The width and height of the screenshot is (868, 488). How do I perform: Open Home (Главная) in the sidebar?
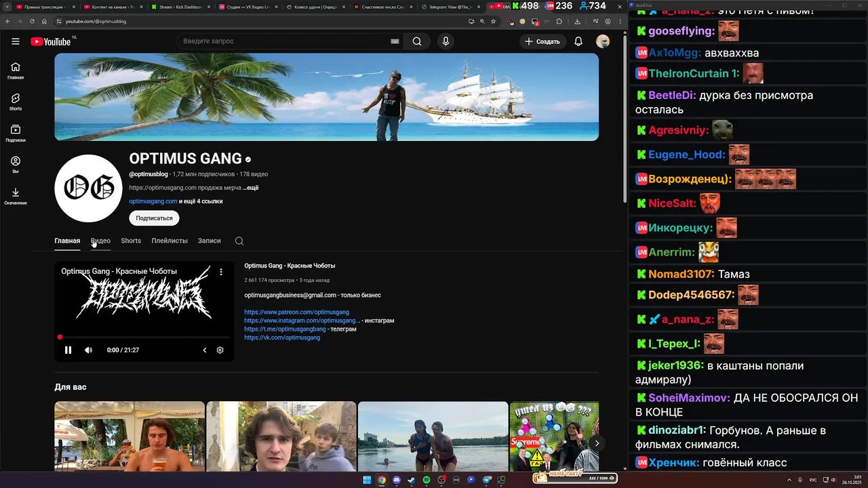tap(16, 71)
